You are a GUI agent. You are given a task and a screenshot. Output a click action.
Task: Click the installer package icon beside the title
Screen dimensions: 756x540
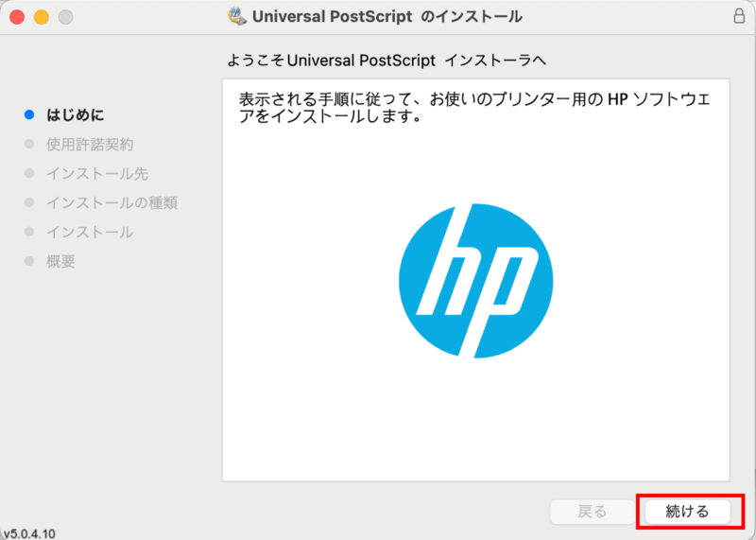click(237, 16)
